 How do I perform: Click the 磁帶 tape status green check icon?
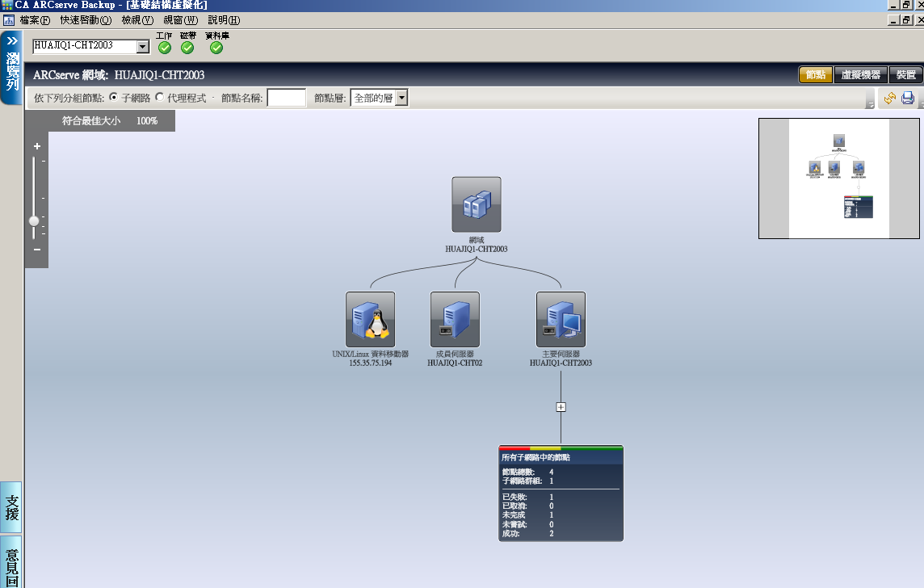[x=187, y=48]
